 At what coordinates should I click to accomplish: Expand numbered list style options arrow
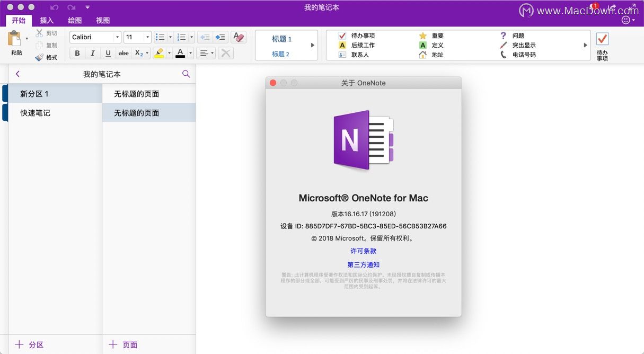pos(192,37)
